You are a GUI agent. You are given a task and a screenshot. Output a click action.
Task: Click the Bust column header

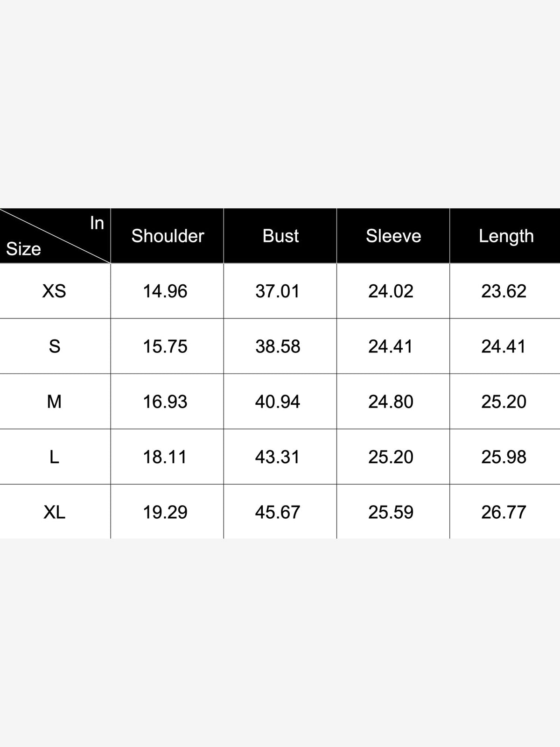tap(280, 236)
